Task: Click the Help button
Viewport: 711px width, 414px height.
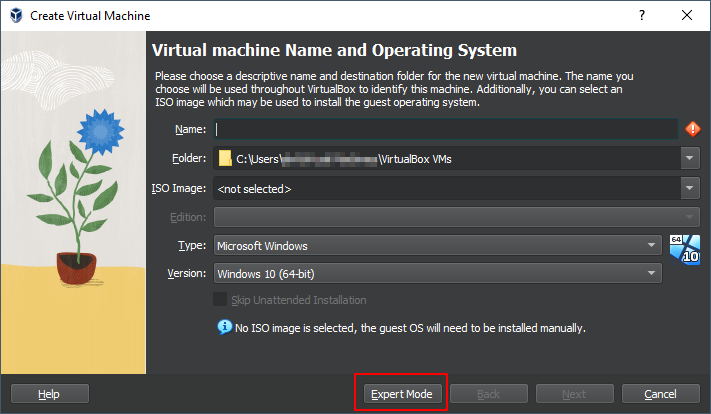Action: [49, 394]
